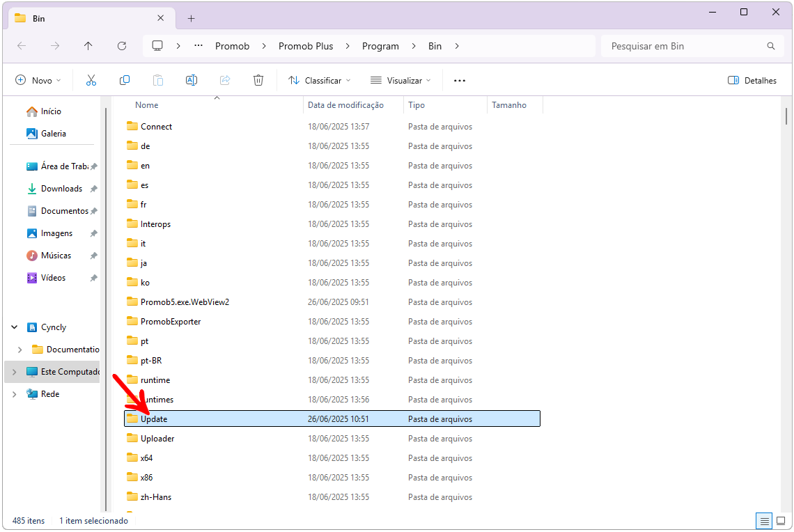Navigate up one folder level
The width and height of the screenshot is (794, 532).
point(88,46)
